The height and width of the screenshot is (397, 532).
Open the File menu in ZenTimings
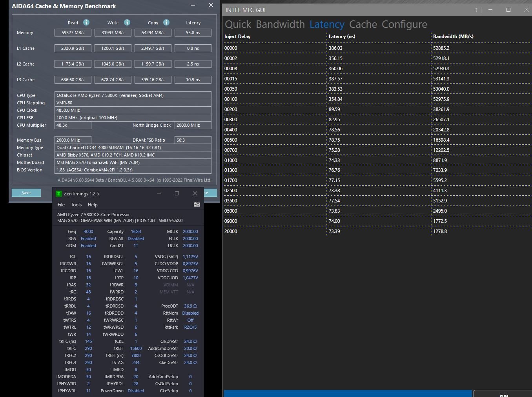point(61,205)
